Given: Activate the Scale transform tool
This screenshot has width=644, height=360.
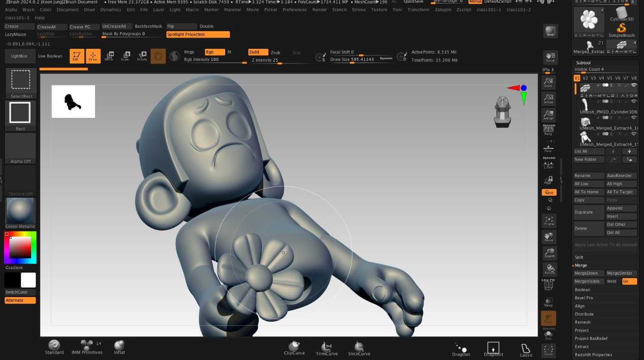Looking at the screenshot, I should pos(125,56).
